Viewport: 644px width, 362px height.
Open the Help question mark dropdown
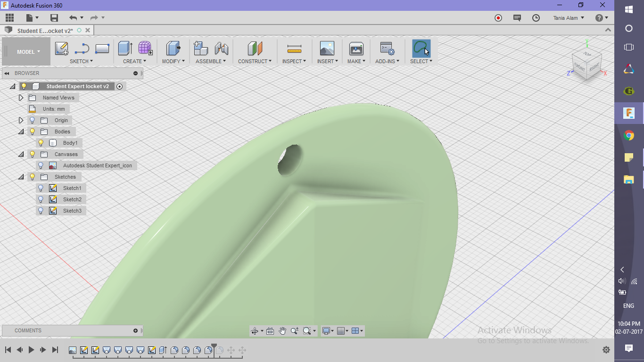coord(602,18)
